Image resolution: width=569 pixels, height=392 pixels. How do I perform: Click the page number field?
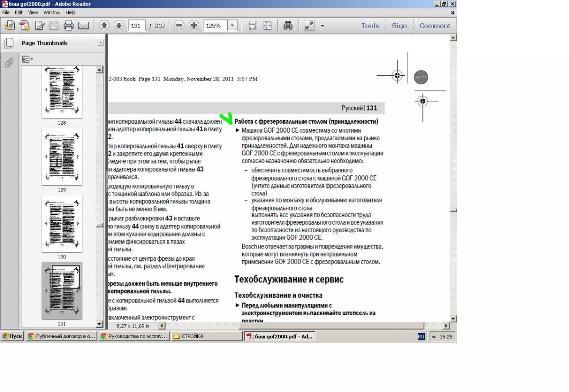[x=136, y=26]
